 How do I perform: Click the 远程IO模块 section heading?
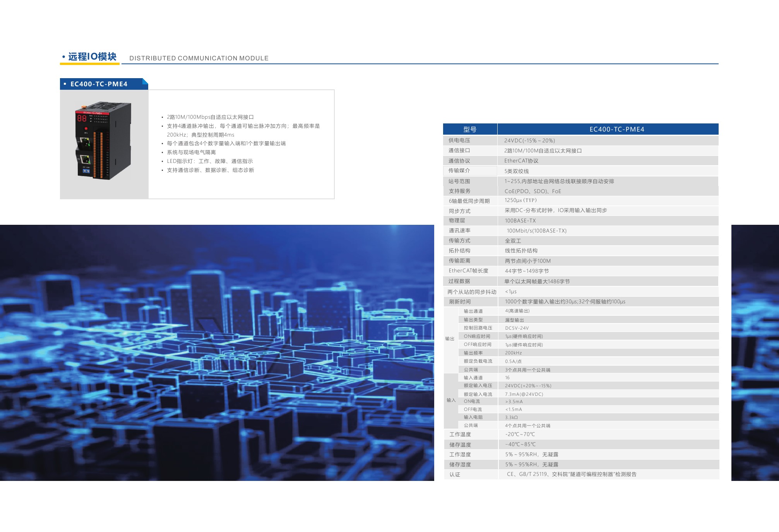92,57
